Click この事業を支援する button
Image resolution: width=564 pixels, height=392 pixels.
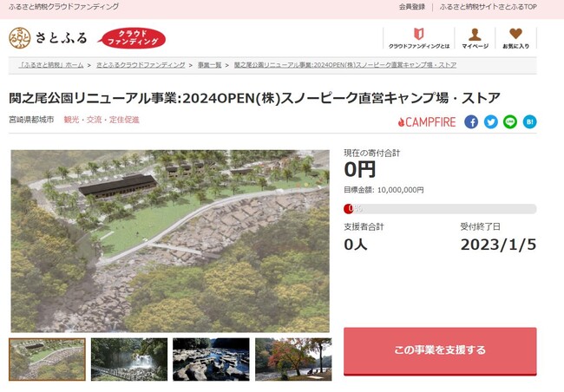[440, 350]
